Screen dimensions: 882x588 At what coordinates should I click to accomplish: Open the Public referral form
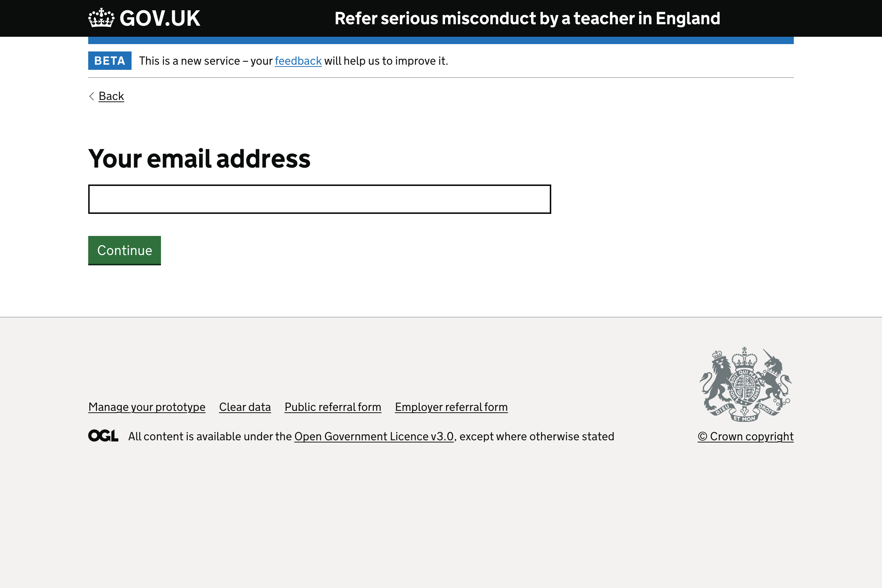tap(333, 407)
